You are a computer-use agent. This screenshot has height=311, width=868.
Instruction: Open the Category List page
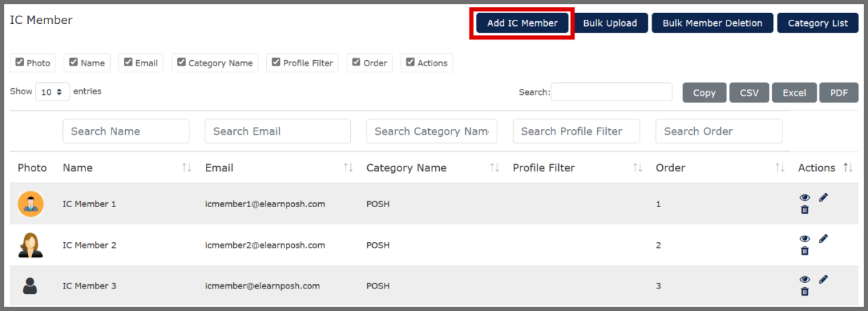(817, 23)
